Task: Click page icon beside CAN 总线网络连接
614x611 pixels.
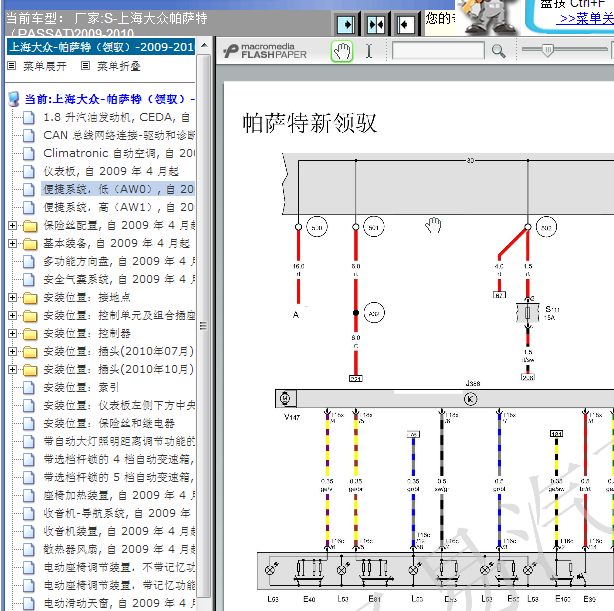Action: coord(29,136)
